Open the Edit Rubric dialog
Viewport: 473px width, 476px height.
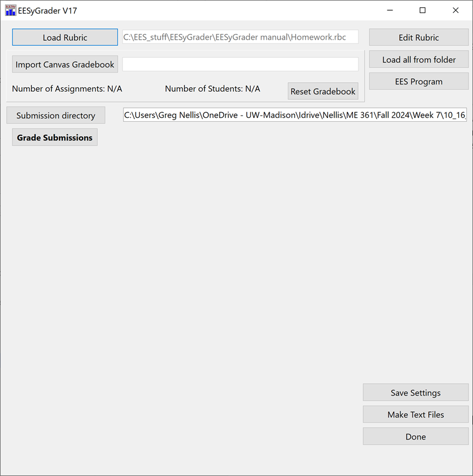tap(419, 37)
